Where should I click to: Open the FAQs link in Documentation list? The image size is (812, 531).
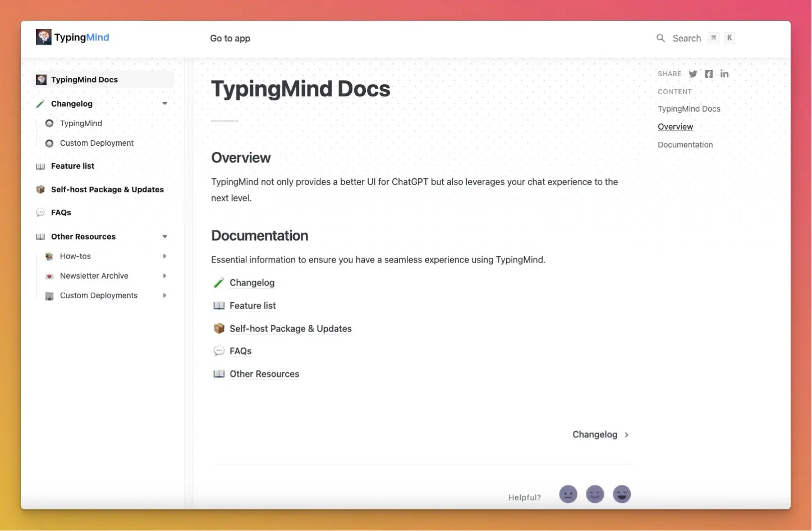(240, 351)
